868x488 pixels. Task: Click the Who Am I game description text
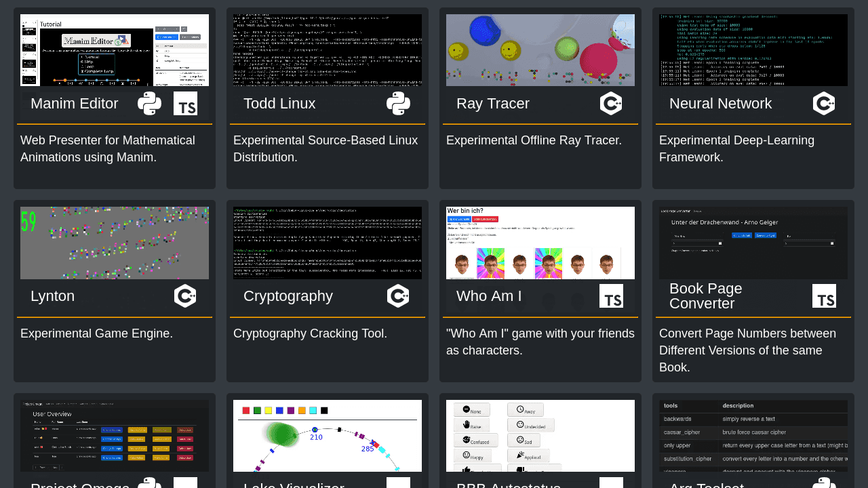click(540, 342)
